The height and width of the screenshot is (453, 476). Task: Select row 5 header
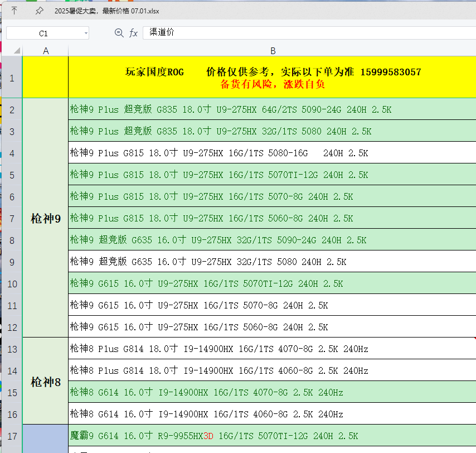pos(12,175)
